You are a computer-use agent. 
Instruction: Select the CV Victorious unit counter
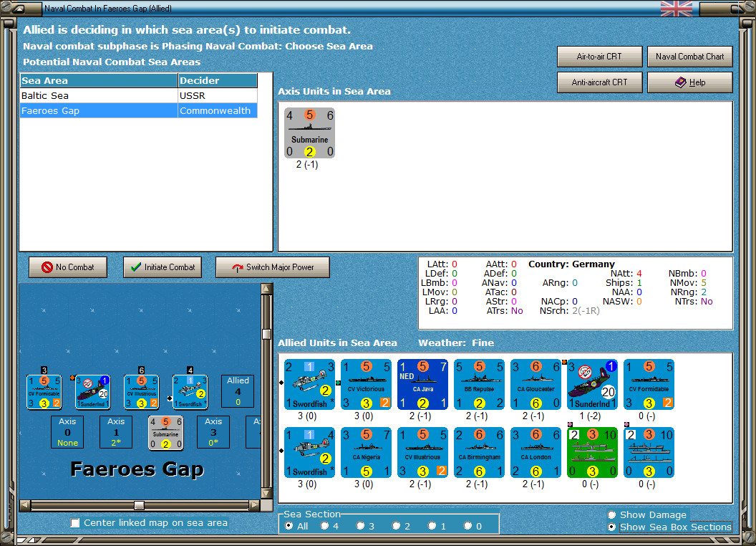pyautogui.click(x=366, y=384)
